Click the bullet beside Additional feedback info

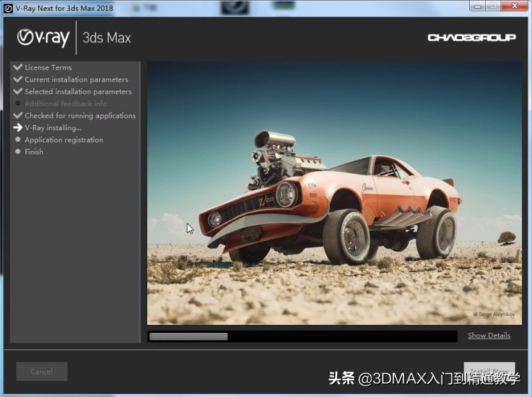[x=17, y=103]
